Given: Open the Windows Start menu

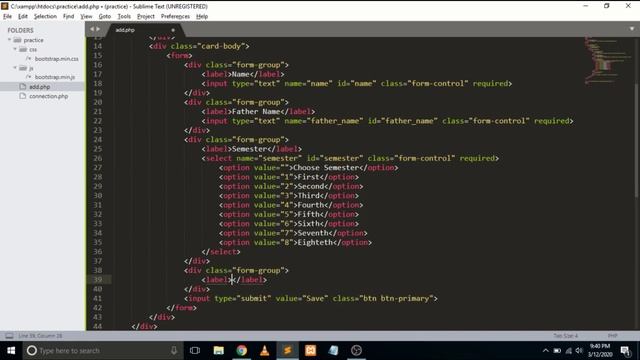Looking at the screenshot, I should [11, 351].
